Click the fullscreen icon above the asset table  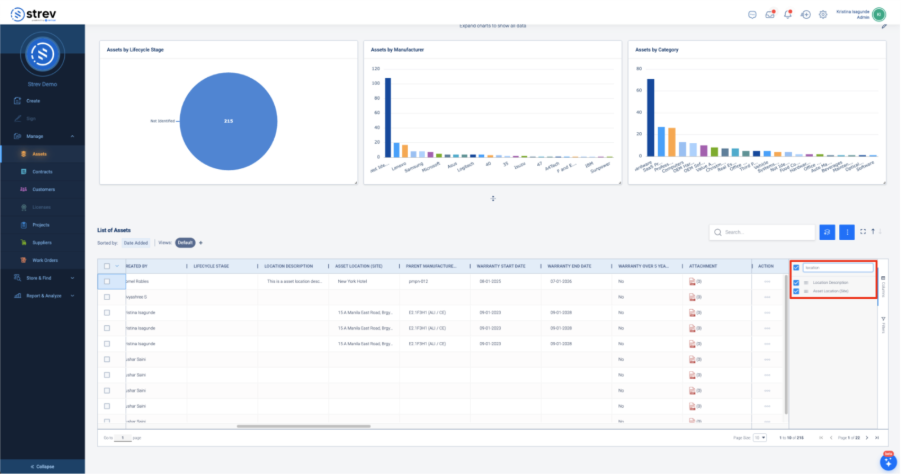coord(863,232)
